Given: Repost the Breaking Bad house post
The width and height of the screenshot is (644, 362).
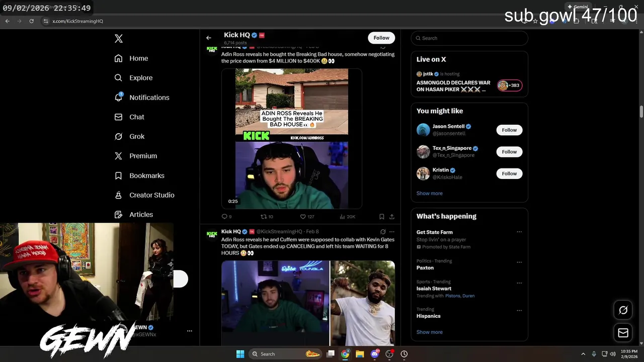Looking at the screenshot, I should (267, 217).
